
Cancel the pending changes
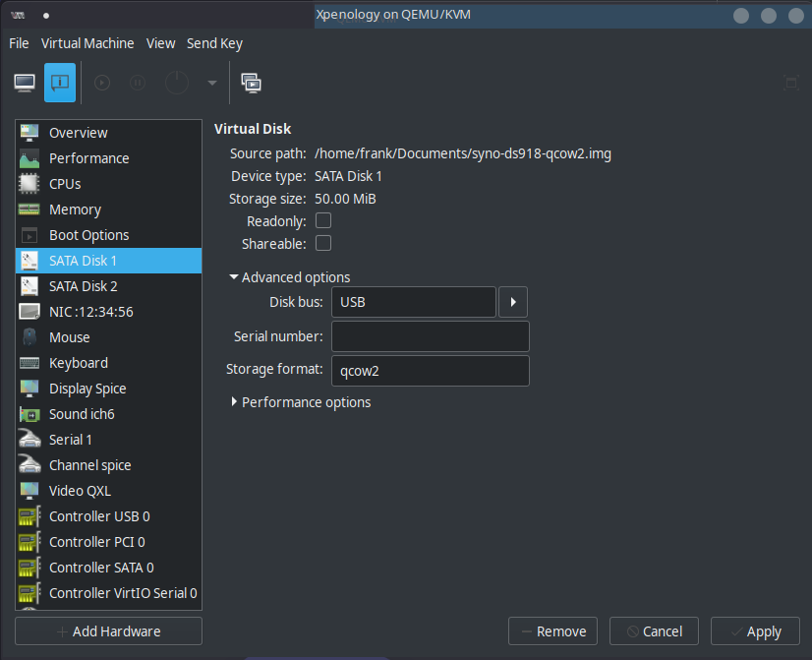(x=654, y=631)
